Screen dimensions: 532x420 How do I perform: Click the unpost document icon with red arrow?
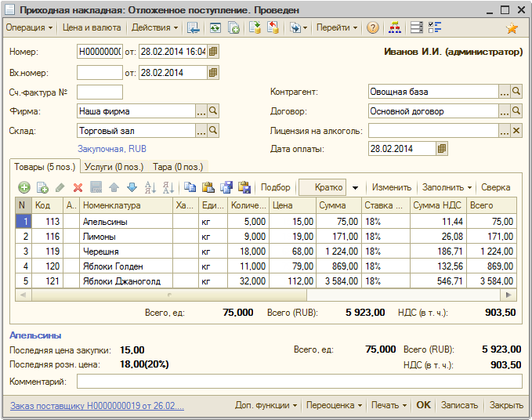pyautogui.click(x=273, y=27)
